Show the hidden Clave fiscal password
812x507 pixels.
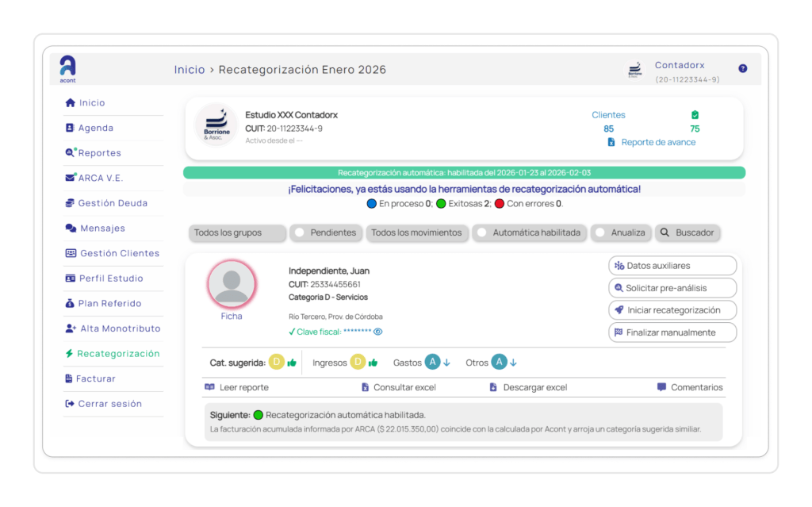pyautogui.click(x=378, y=332)
